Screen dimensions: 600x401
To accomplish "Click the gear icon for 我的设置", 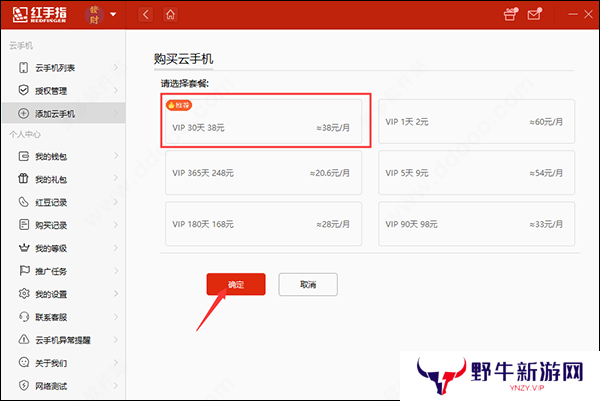I will 24,293.
